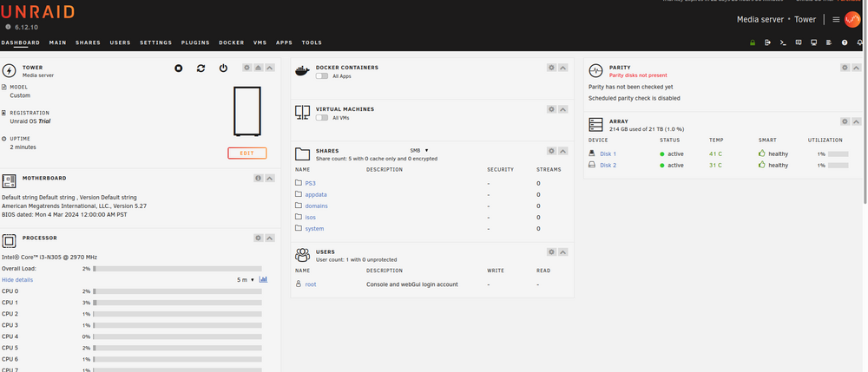Collapse the Parity tile

click(857, 68)
